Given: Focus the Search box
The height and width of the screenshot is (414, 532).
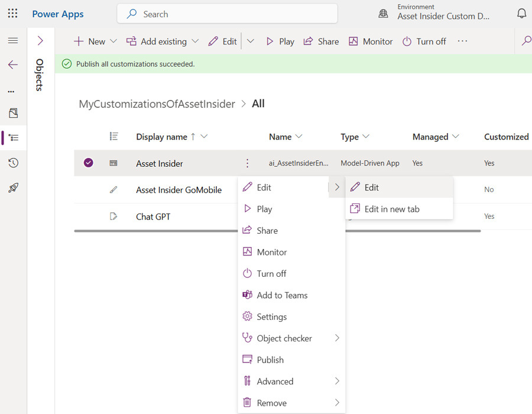Looking at the screenshot, I should (x=228, y=14).
